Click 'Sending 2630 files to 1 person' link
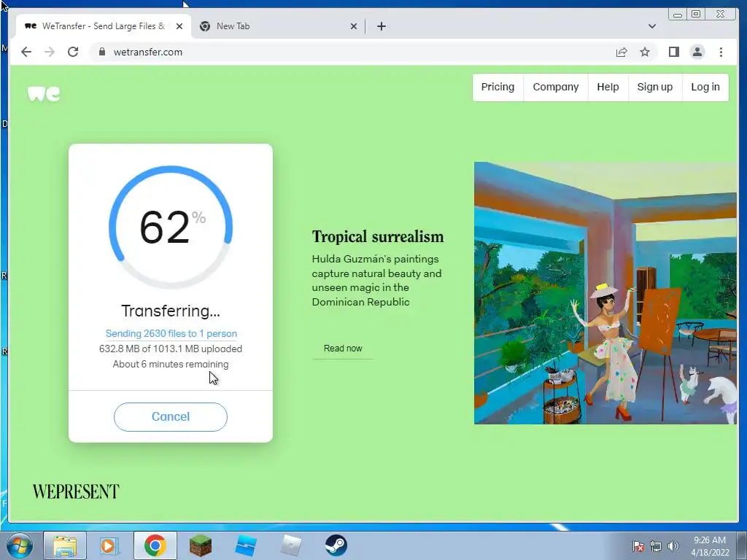747x560 pixels. 171,333
